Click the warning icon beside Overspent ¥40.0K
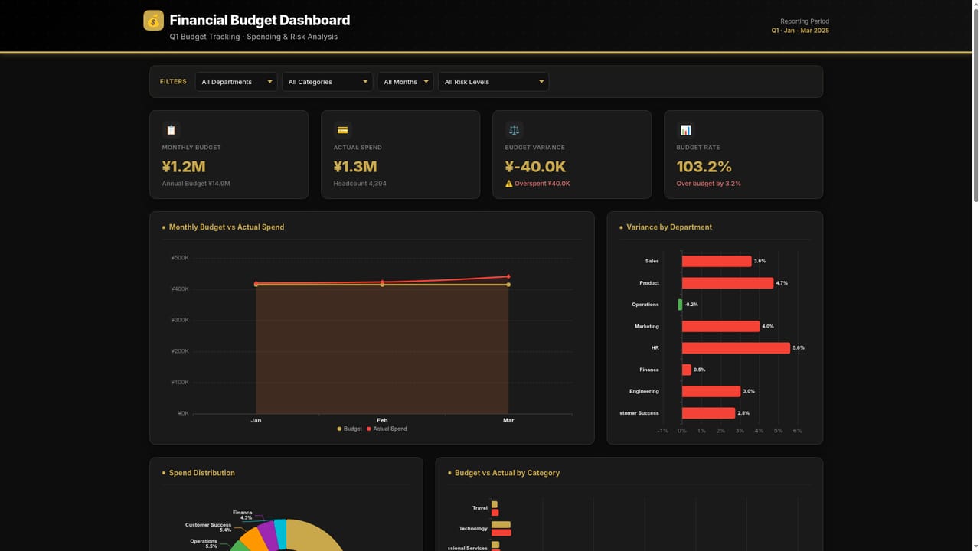Screen dimensions: 980x551 coord(509,184)
